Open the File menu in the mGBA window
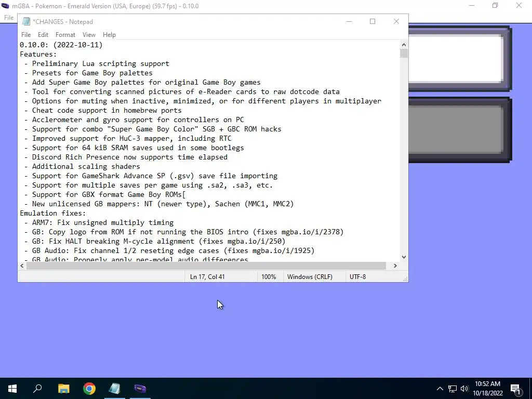 (9, 18)
